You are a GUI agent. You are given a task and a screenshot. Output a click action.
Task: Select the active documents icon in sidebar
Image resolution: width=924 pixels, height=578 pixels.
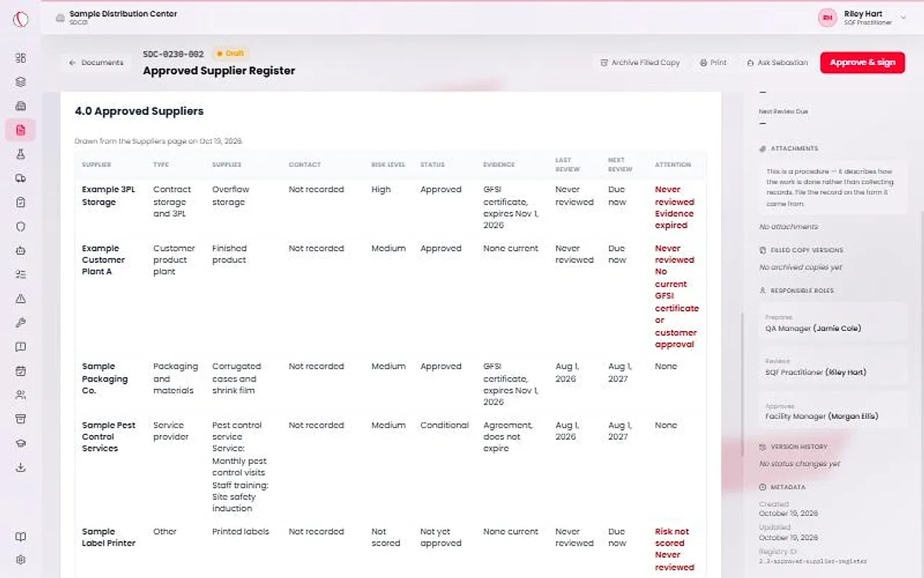[20, 130]
